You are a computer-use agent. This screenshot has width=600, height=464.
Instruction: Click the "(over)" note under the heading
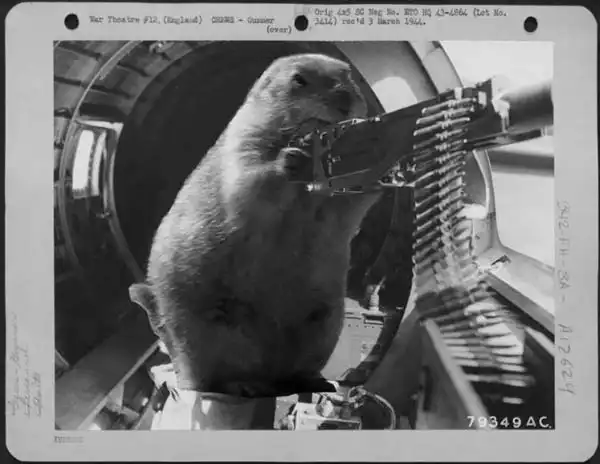[278, 30]
